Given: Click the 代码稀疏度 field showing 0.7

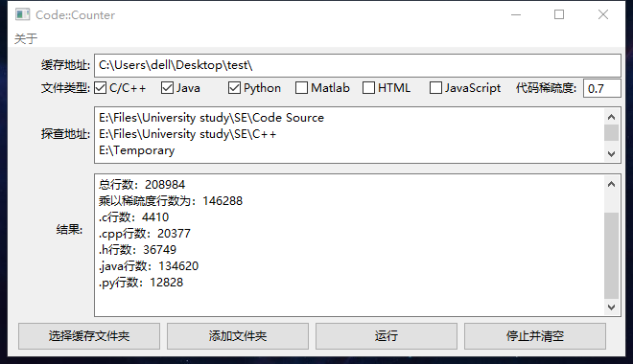Looking at the screenshot, I should tap(601, 88).
